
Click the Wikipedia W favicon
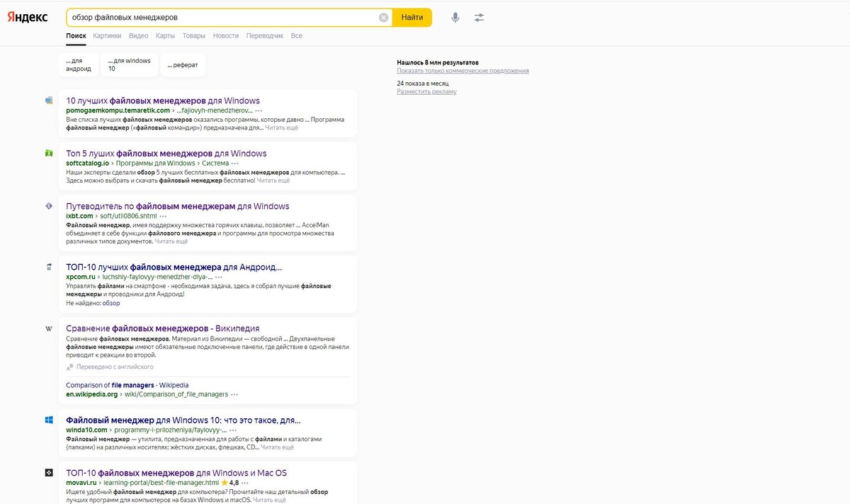click(x=49, y=328)
